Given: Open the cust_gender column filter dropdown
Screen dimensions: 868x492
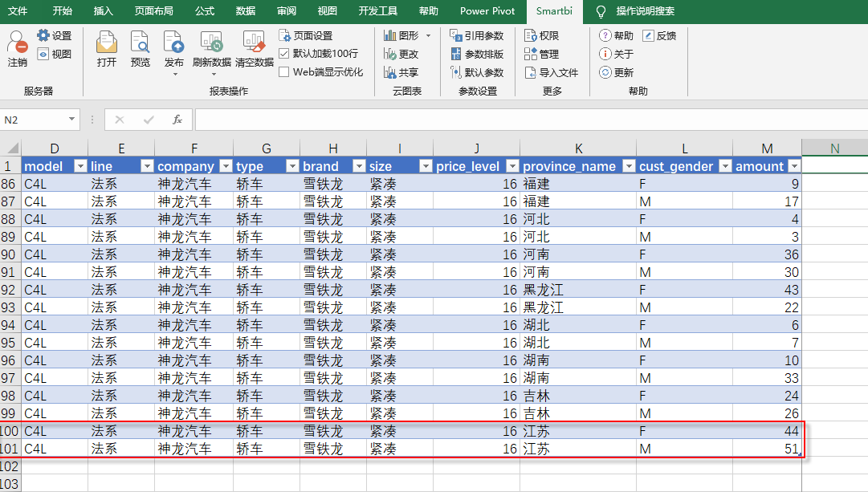Looking at the screenshot, I should (x=725, y=166).
